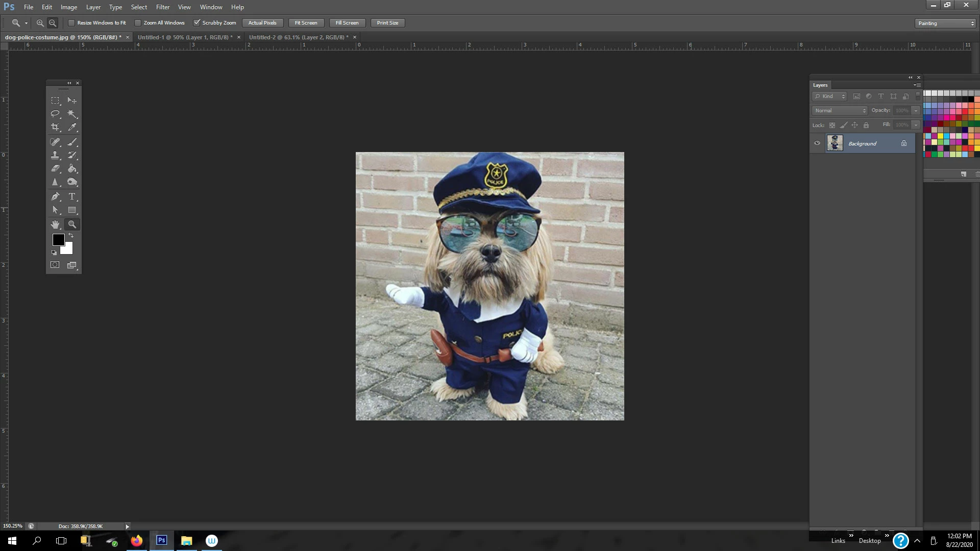The height and width of the screenshot is (551, 980).
Task: Click the zoom out magnifier in options bar
Action: (53, 23)
